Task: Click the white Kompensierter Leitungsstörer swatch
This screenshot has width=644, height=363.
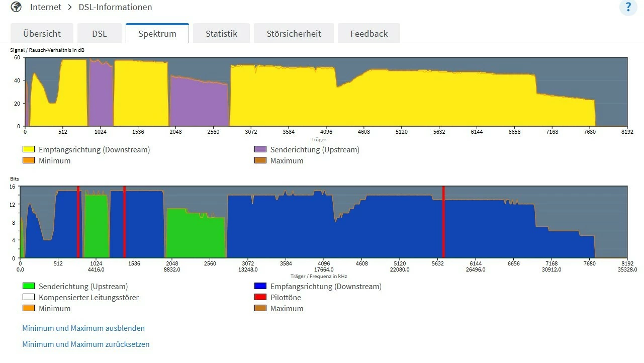Action: (x=29, y=297)
